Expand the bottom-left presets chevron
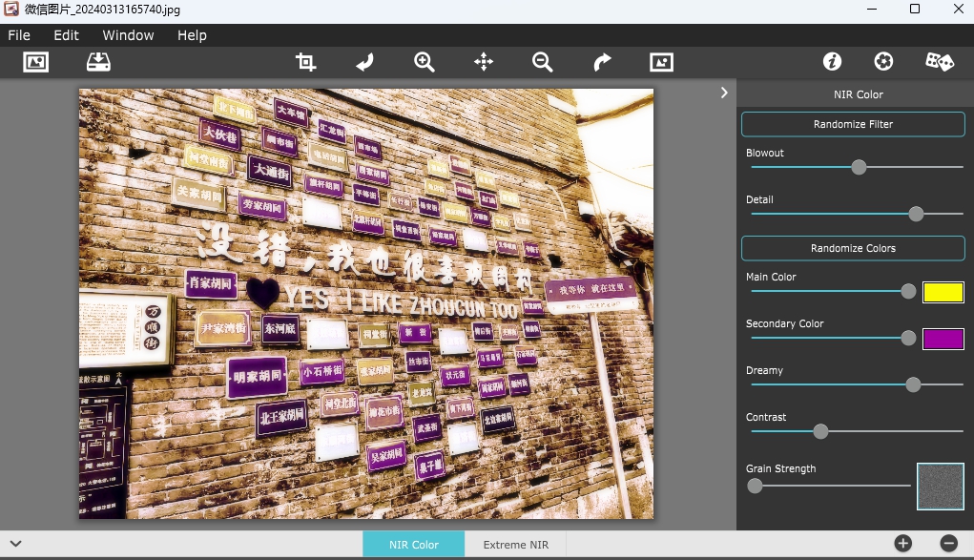The image size is (974, 560). pyautogui.click(x=15, y=544)
